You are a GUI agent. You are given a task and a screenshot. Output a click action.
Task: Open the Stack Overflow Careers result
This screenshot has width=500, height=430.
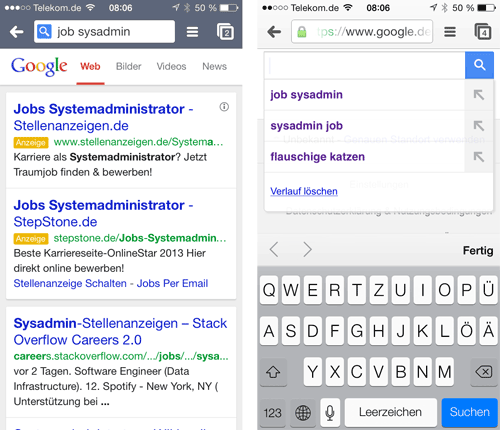[120, 331]
